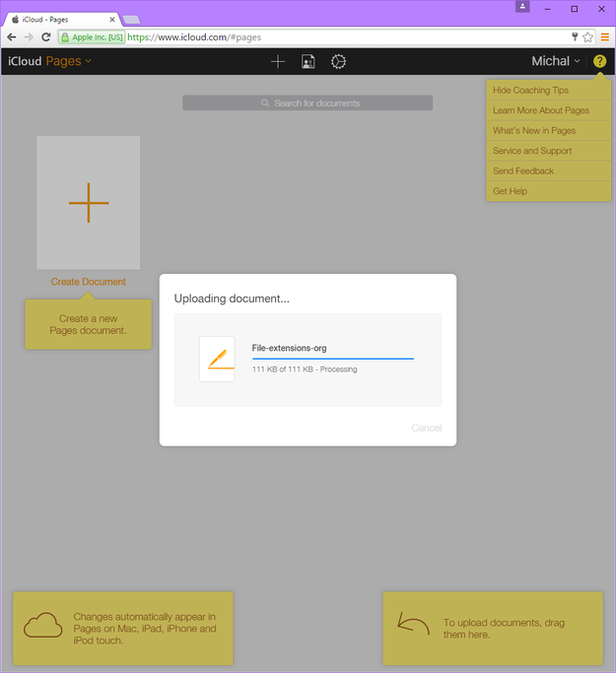Screen dimensions: 616x673
Task: Open the shared documents icon in toolbar
Action: [308, 61]
